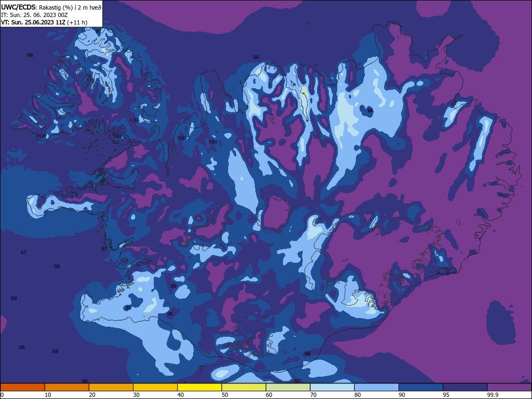Click the '50' tick label under the legend
The height and width of the screenshot is (399, 532).
[x=225, y=395]
